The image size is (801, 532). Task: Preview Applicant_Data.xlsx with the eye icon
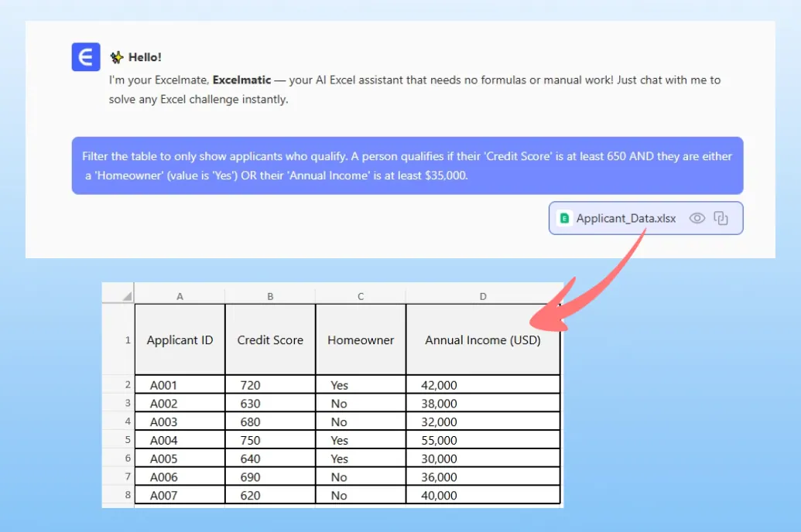click(x=697, y=219)
